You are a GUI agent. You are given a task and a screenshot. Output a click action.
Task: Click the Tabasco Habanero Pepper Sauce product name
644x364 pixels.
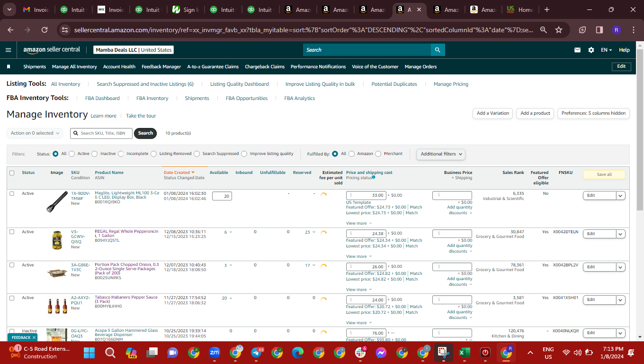126,300
